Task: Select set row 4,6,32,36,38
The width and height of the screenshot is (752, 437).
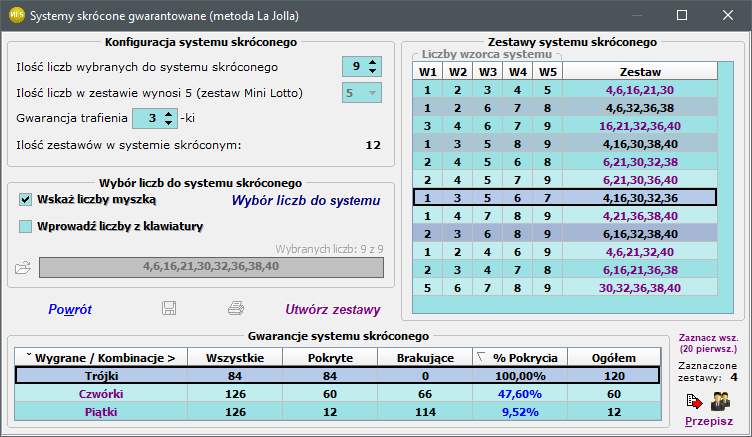Action: 565,108
